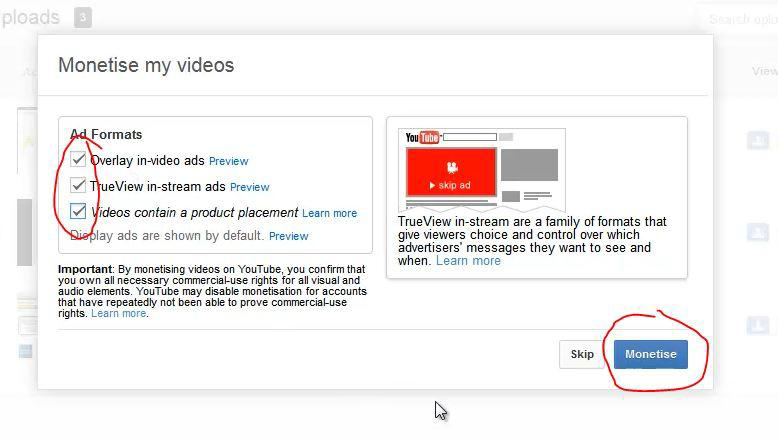Toggle the TrueView in-stream ads checkbox
This screenshot has width=778, height=441.
(x=78, y=186)
